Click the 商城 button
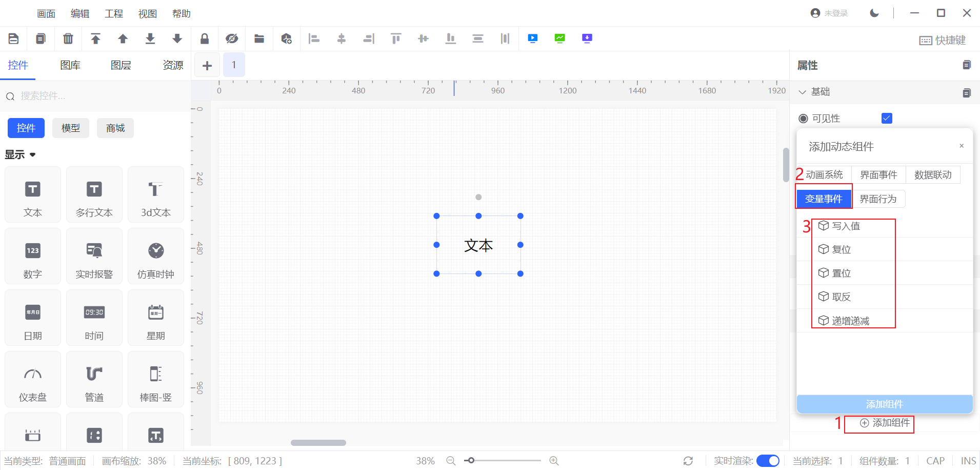980x470 pixels. point(115,128)
